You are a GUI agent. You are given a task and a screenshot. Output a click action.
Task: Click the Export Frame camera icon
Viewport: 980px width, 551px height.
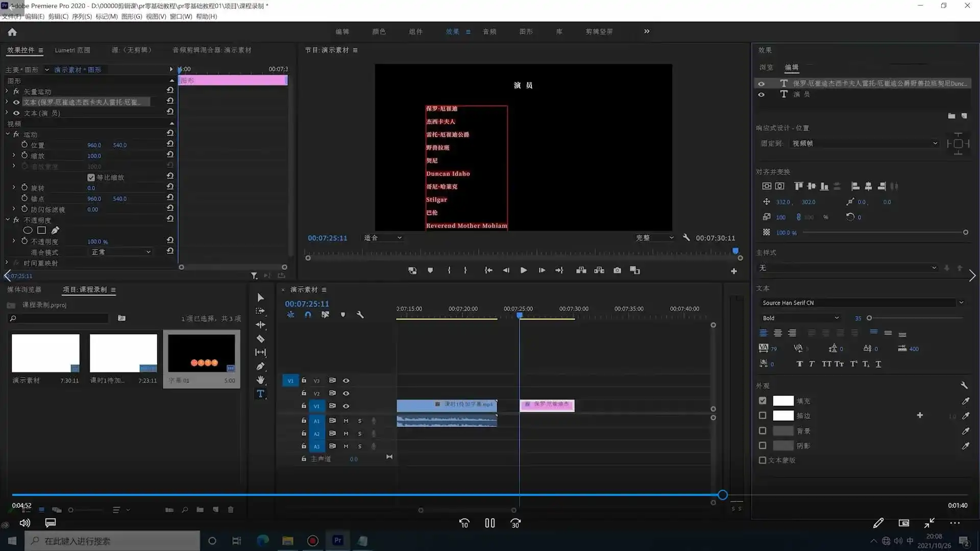pyautogui.click(x=617, y=270)
